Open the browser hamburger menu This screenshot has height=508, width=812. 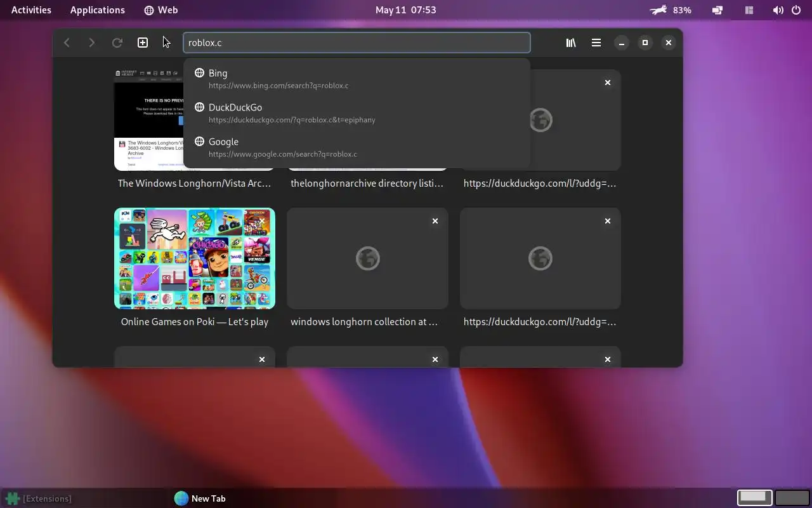pos(596,43)
